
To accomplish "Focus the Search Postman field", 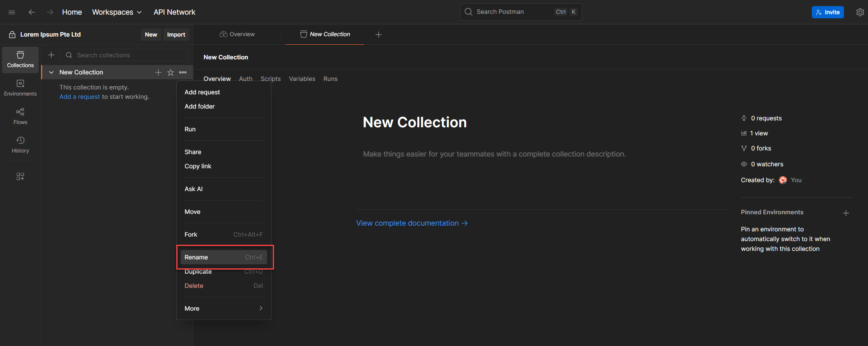I will (521, 12).
